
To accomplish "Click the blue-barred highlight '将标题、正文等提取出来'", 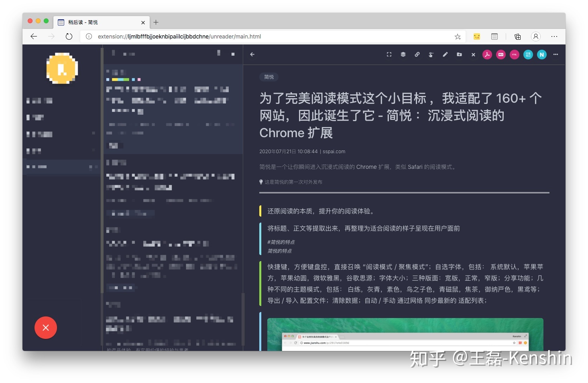I will [364, 228].
